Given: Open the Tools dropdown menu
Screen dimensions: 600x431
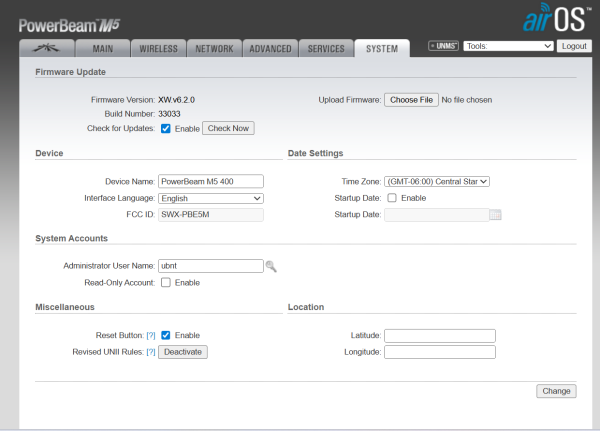Looking at the screenshot, I should (x=508, y=46).
